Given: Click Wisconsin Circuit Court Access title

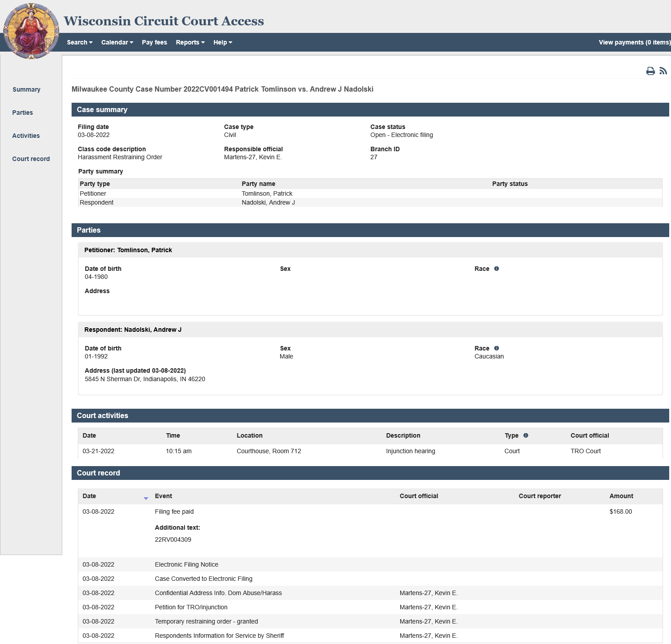Looking at the screenshot, I should (164, 21).
